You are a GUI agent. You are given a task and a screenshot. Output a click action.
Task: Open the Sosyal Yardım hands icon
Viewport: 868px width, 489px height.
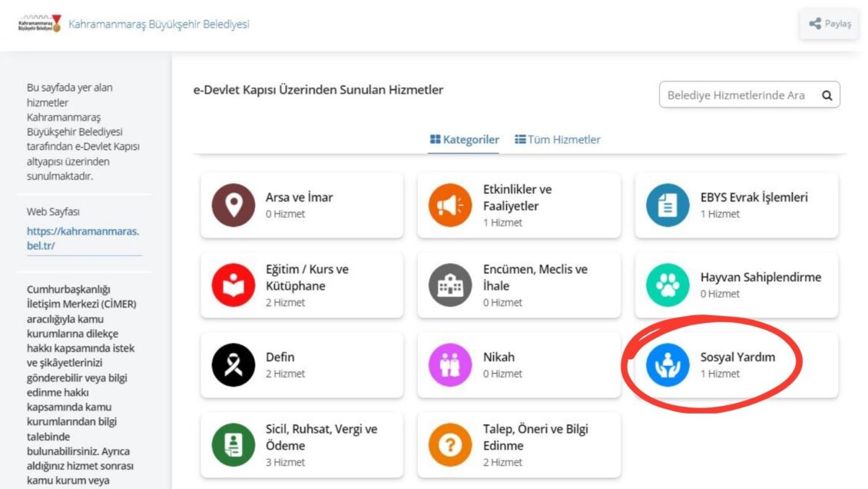coord(668,365)
